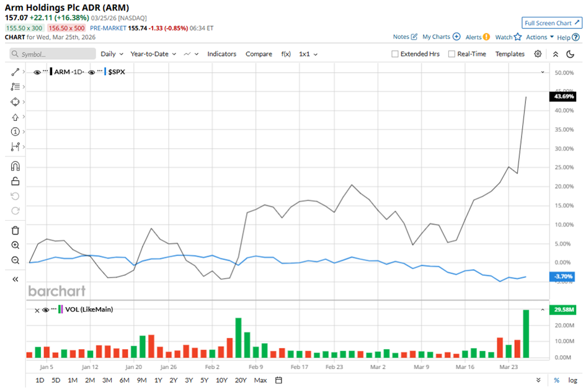The image size is (583, 392).
Task: Select the trend line drawing tool
Action: coord(15,72)
